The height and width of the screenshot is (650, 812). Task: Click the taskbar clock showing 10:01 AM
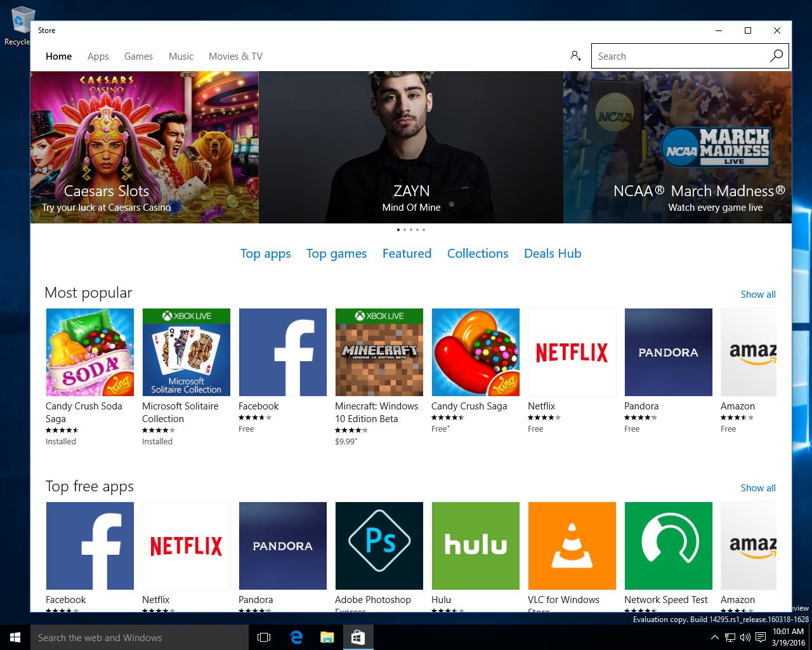pos(788,637)
